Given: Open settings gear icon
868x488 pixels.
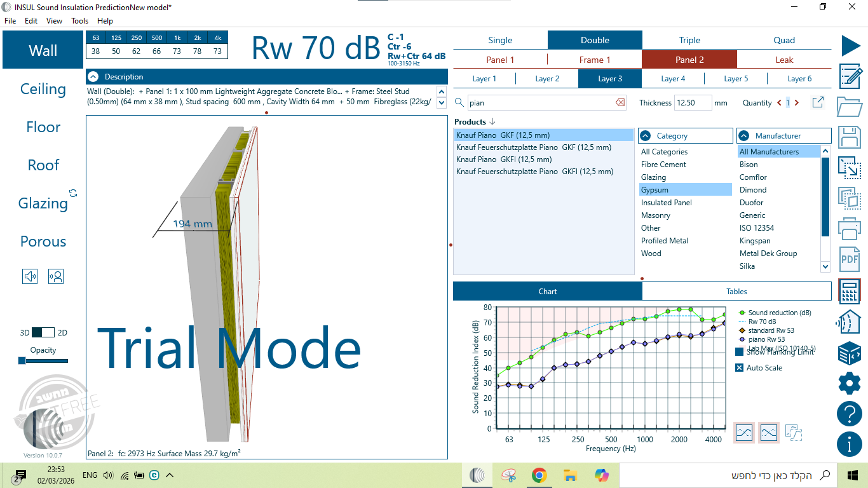Looking at the screenshot, I should 850,383.
